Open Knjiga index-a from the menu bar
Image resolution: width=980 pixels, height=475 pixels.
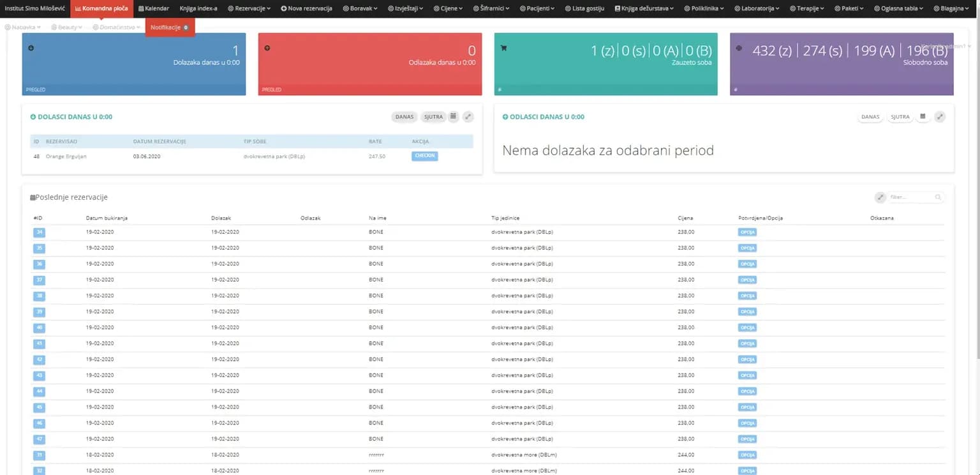(198, 8)
